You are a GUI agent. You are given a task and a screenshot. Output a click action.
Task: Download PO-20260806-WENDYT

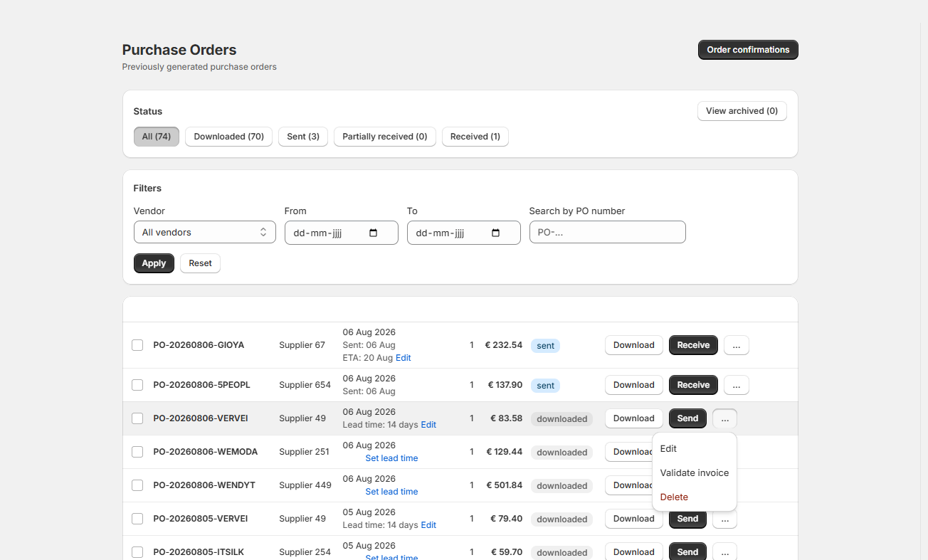tap(629, 485)
